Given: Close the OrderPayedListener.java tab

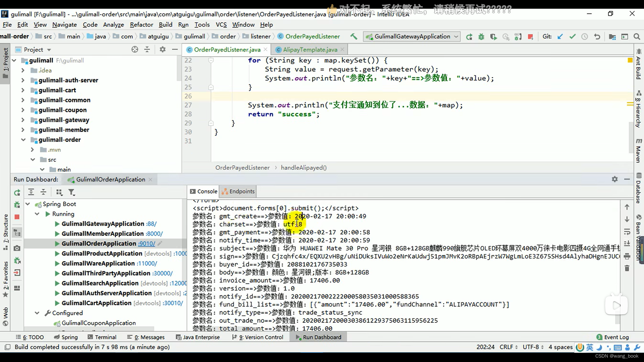Looking at the screenshot, I should (266, 49).
